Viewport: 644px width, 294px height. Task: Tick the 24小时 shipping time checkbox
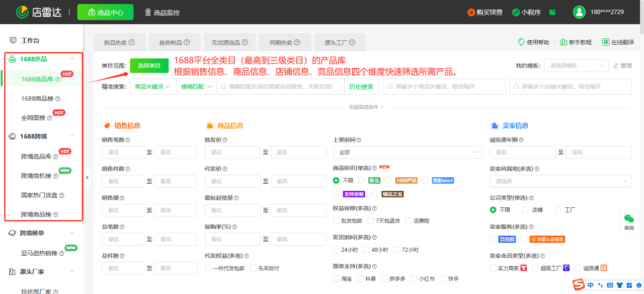pyautogui.click(x=336, y=250)
